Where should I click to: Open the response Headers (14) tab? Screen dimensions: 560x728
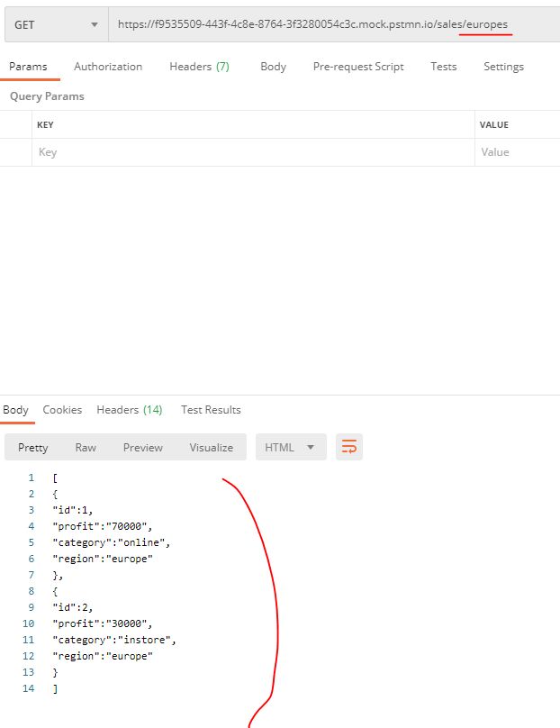(130, 410)
